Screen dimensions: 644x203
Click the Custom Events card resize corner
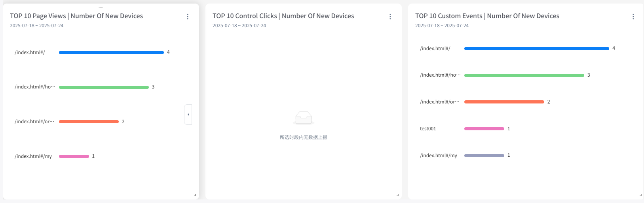(x=640, y=195)
